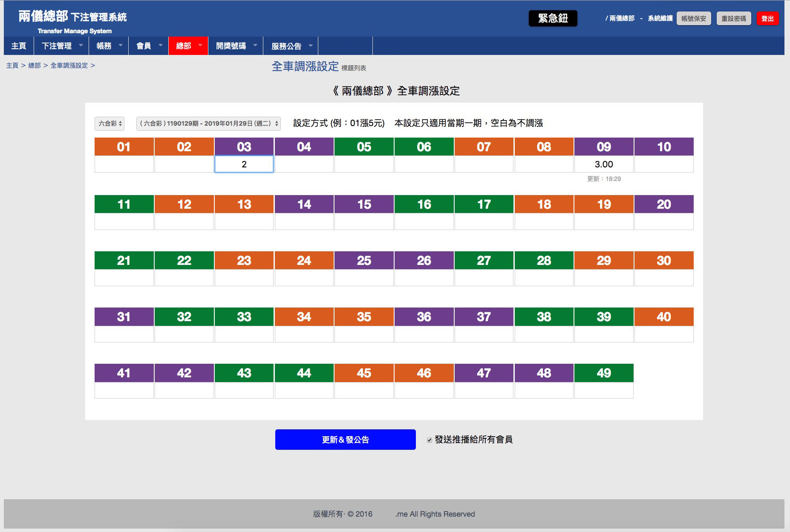Viewport: 790px width, 532px height.
Task: Click the blue 更新＆發公告 button
Action: pos(345,440)
